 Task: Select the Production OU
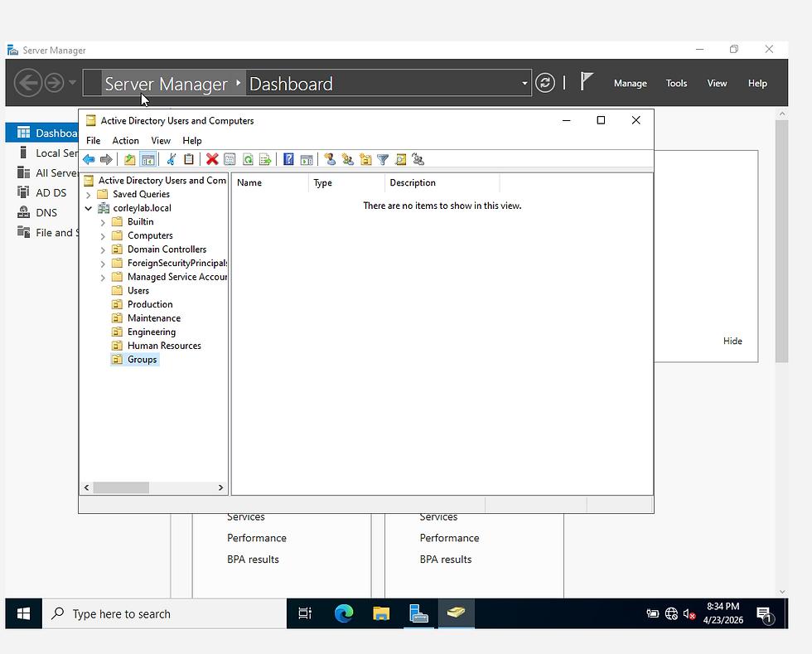point(150,305)
